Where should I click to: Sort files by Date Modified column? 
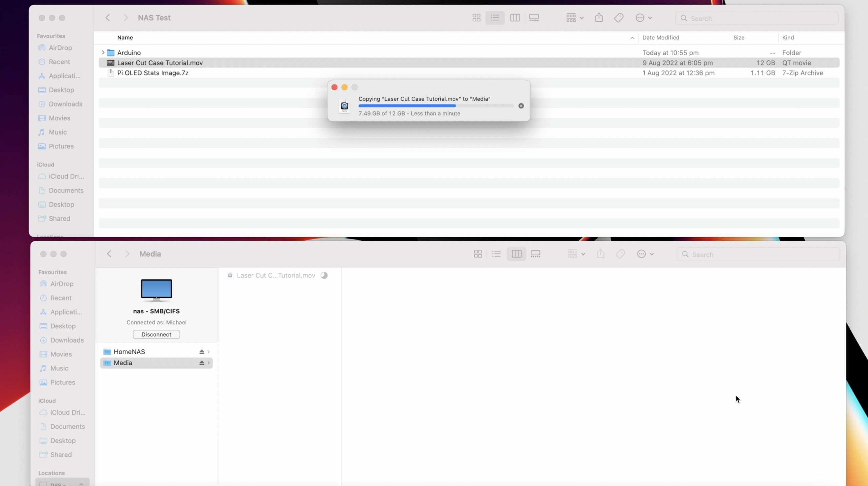660,38
